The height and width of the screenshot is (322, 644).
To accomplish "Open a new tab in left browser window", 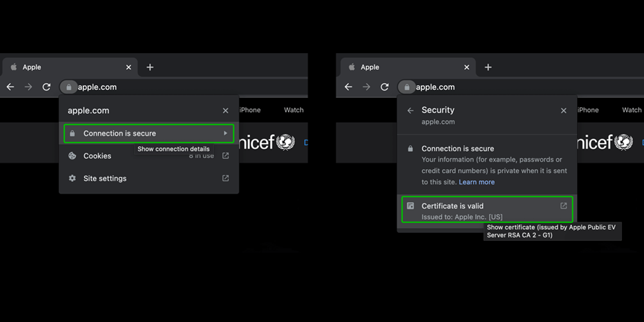I will [150, 67].
